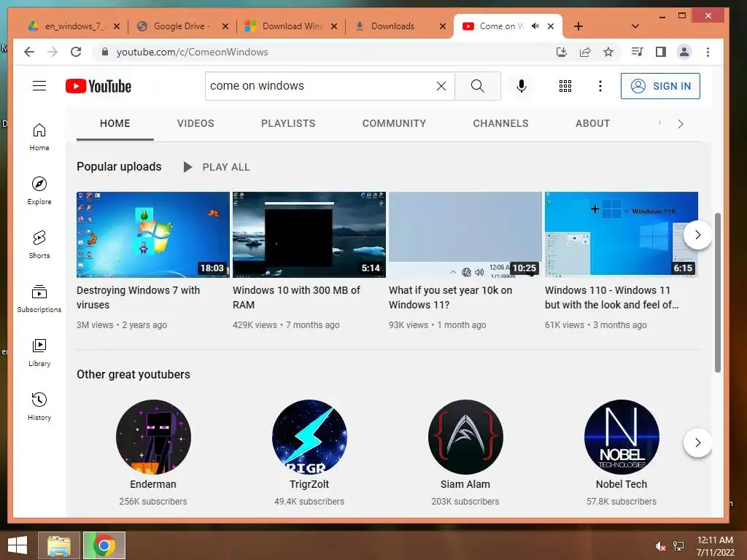
Task: Open Chrome profile avatar
Action: [x=684, y=52]
